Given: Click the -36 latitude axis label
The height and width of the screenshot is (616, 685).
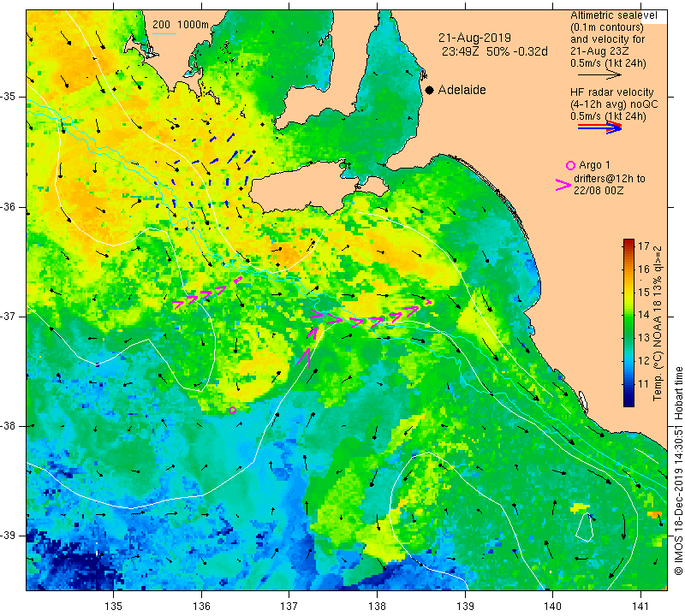Looking at the screenshot, I should [x=9, y=206].
